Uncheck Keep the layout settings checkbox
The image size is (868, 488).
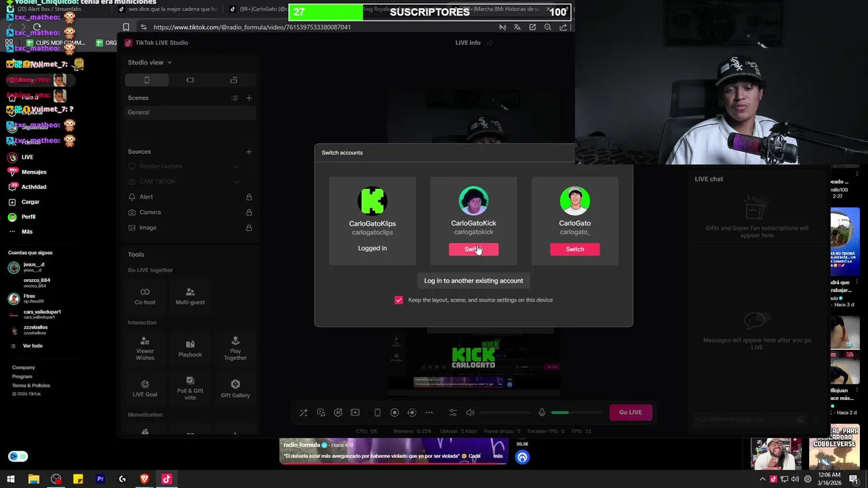[399, 300]
